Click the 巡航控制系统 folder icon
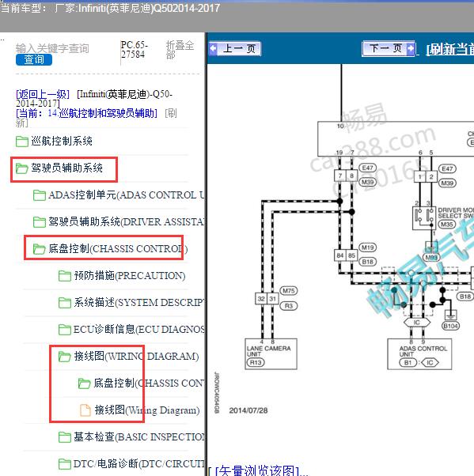Screen dimensions: 474x476 tap(22, 142)
